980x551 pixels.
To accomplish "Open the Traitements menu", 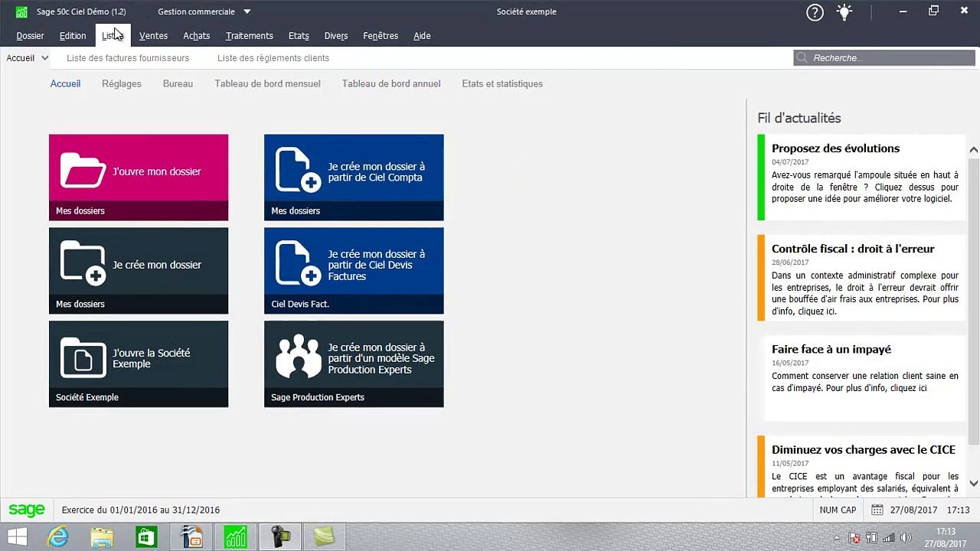I will (250, 36).
